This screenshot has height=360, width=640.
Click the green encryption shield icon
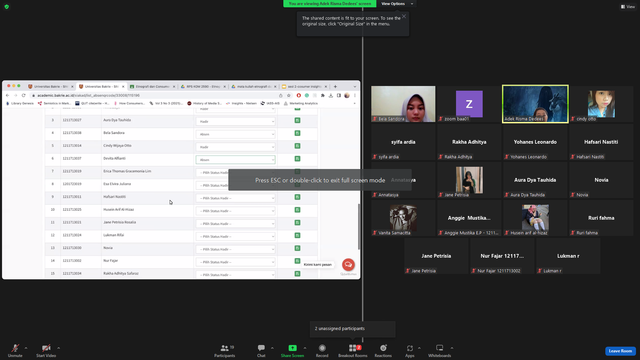click(7, 7)
